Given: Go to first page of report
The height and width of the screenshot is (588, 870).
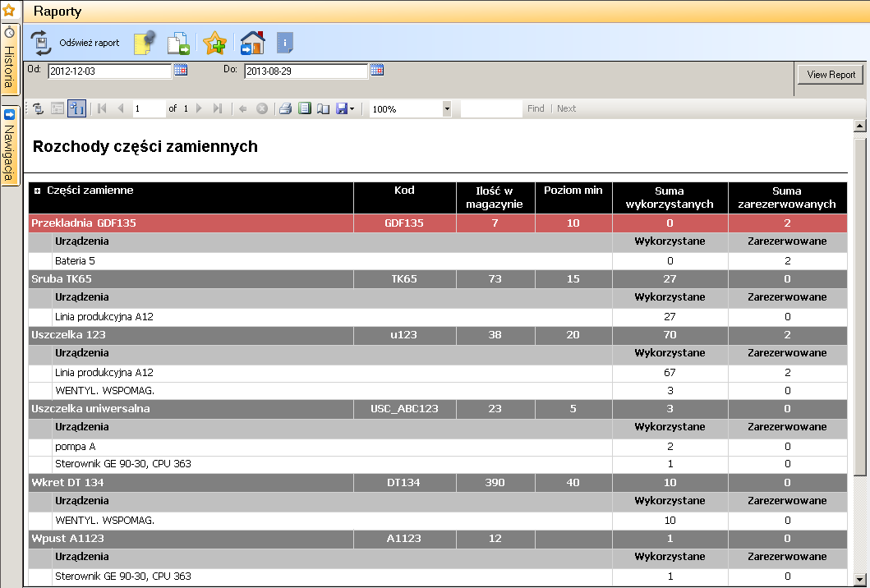Looking at the screenshot, I should pyautogui.click(x=102, y=108).
